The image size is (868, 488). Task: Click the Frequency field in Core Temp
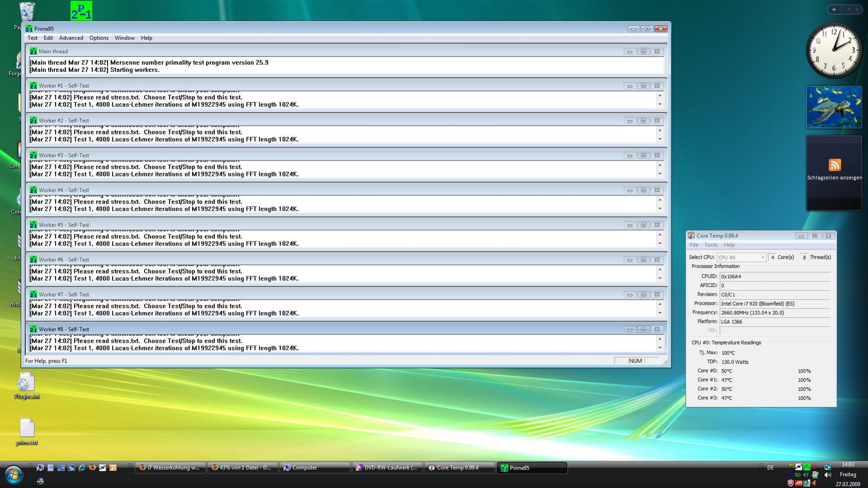tap(775, 313)
